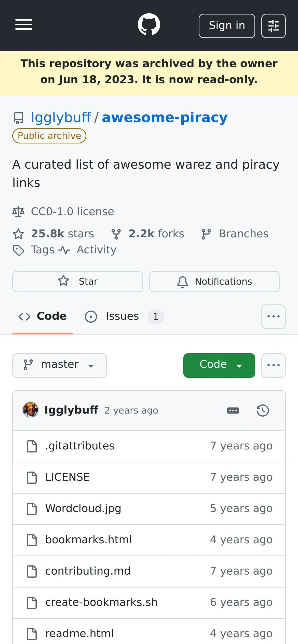Open the header settings sliders icon
The width and height of the screenshot is (298, 644).
pyautogui.click(x=273, y=26)
